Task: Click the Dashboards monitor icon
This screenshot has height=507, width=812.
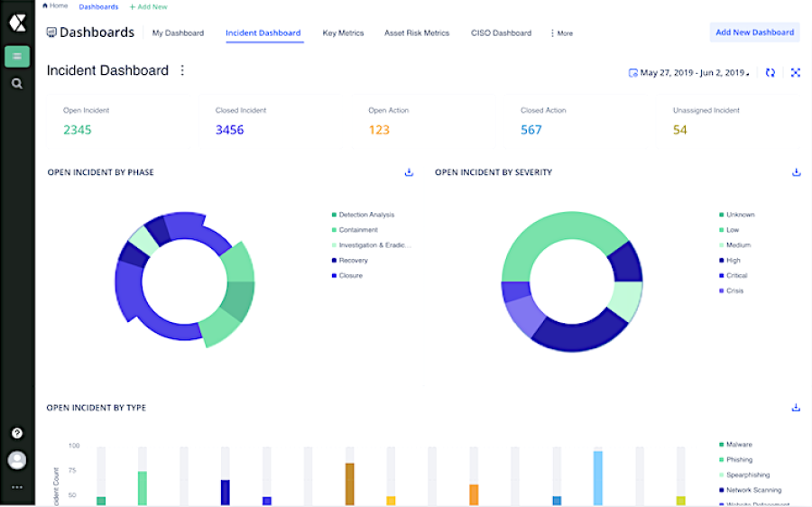Action: (x=51, y=32)
